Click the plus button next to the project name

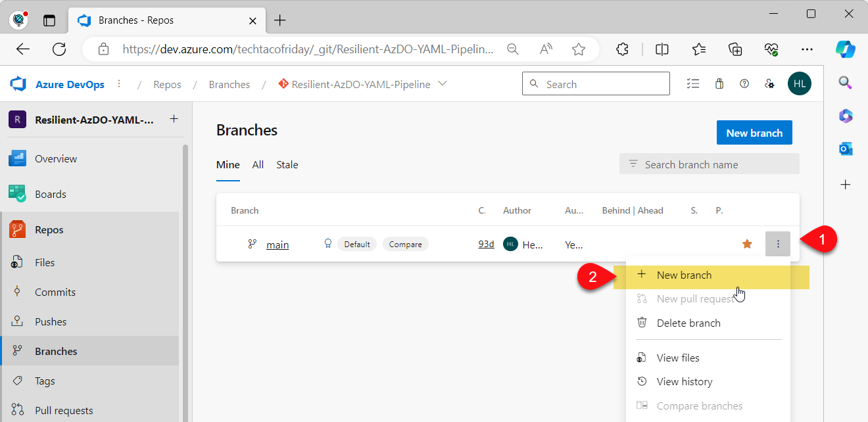pyautogui.click(x=174, y=119)
